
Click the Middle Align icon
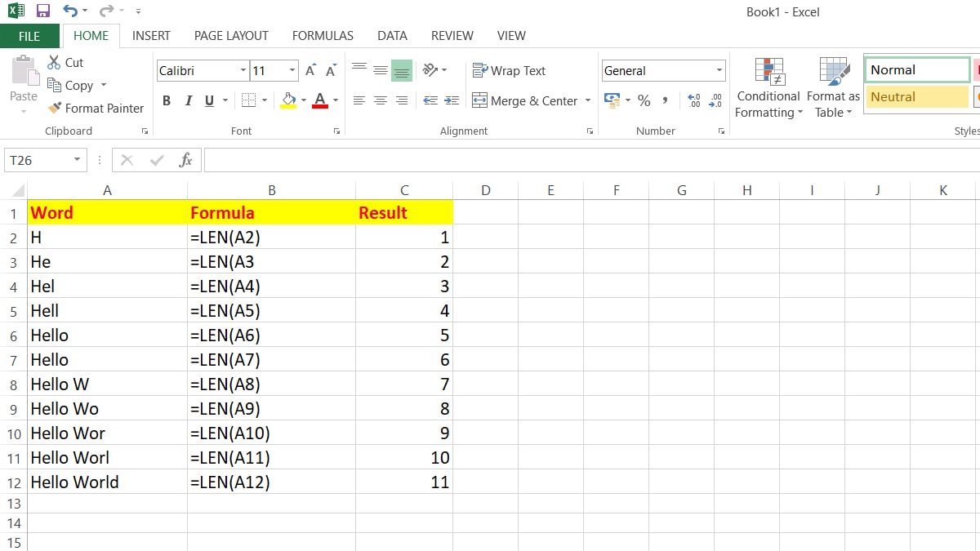tap(381, 70)
